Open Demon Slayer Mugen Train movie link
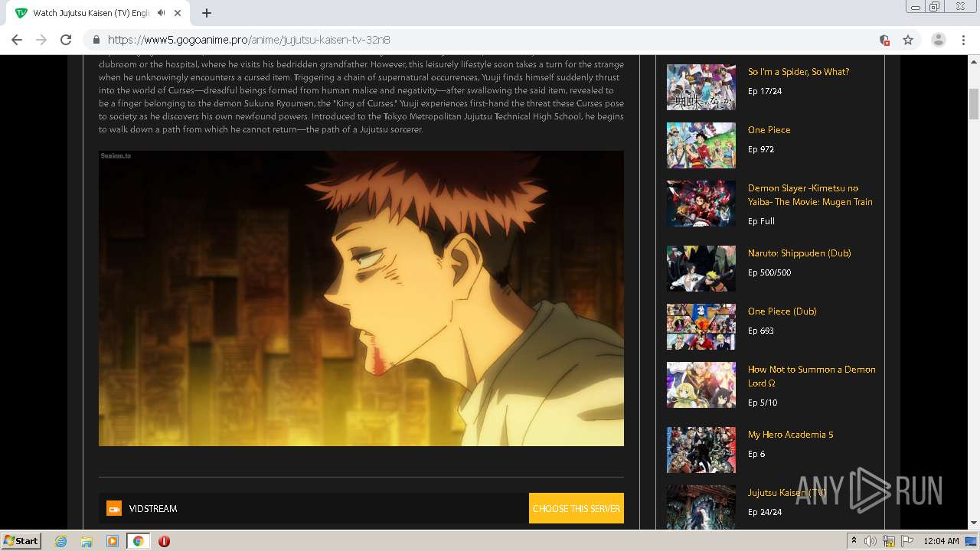 (810, 195)
